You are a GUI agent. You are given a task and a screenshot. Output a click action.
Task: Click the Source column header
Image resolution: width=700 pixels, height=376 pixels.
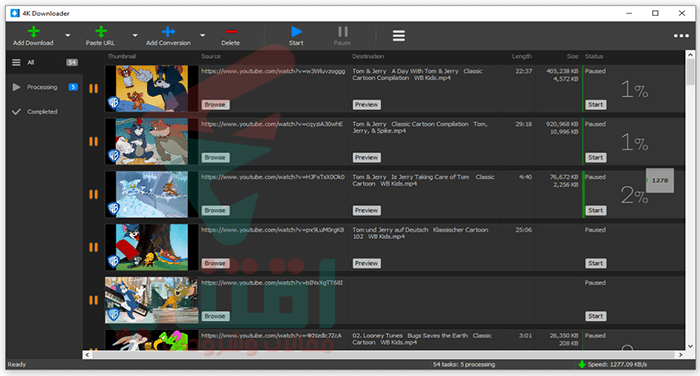211,56
